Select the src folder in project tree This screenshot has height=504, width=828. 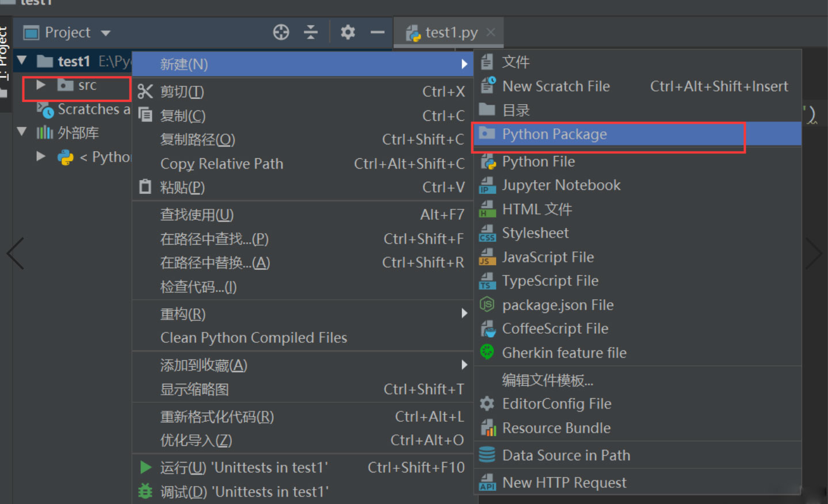[x=77, y=85]
